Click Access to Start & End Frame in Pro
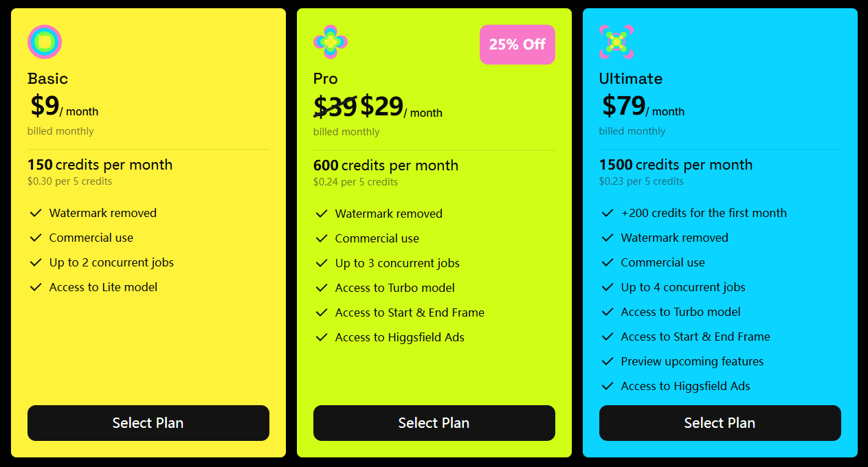The height and width of the screenshot is (467, 868). 410,312
